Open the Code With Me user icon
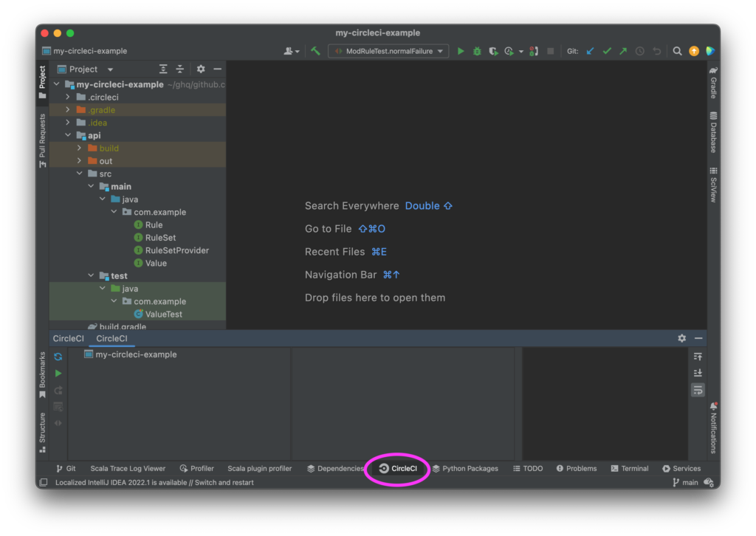This screenshot has height=536, width=756. (291, 51)
